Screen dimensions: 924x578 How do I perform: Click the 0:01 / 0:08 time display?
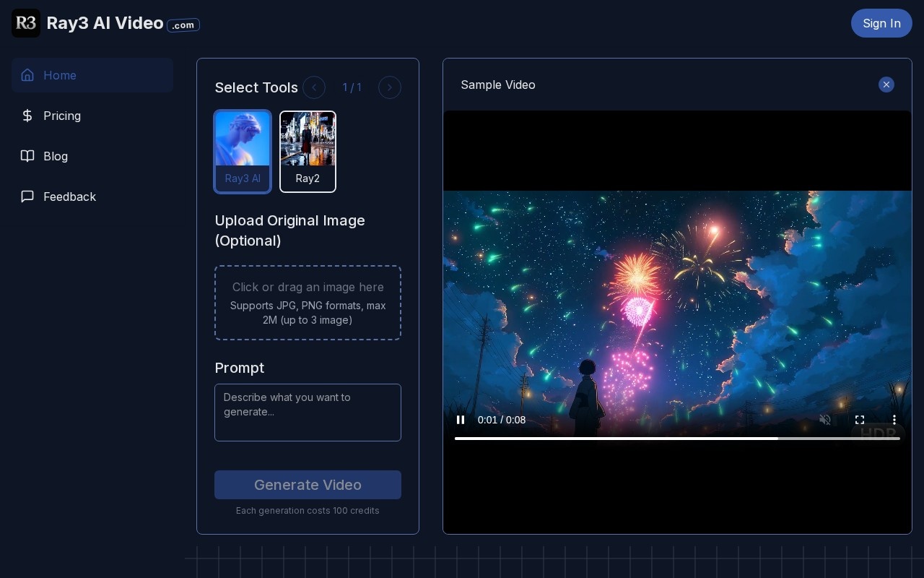[x=502, y=420]
